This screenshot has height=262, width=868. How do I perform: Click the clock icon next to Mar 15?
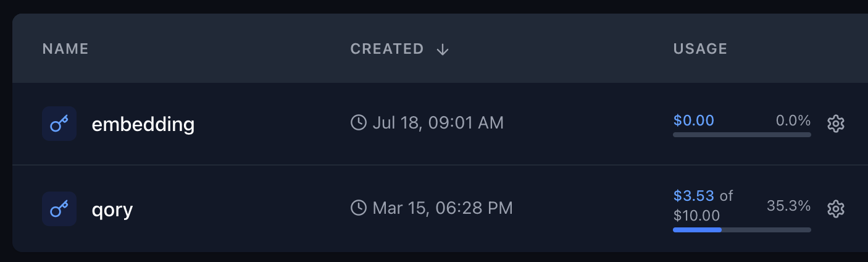[358, 208]
